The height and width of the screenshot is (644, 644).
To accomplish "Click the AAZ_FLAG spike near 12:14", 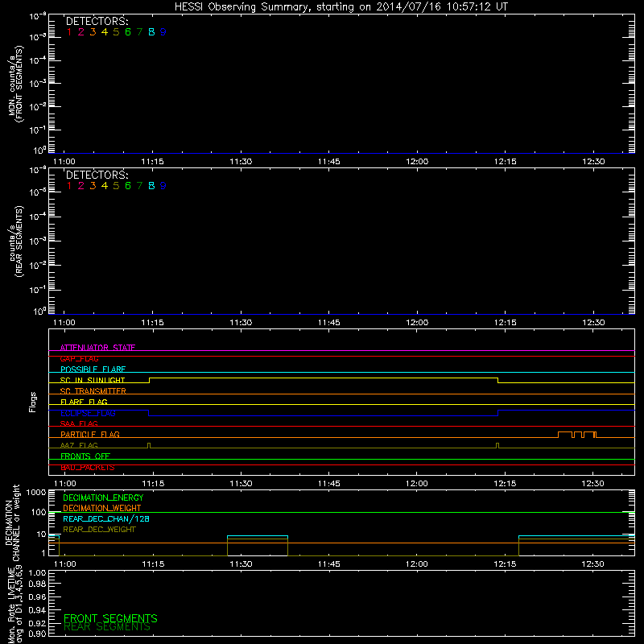I will point(497,445).
